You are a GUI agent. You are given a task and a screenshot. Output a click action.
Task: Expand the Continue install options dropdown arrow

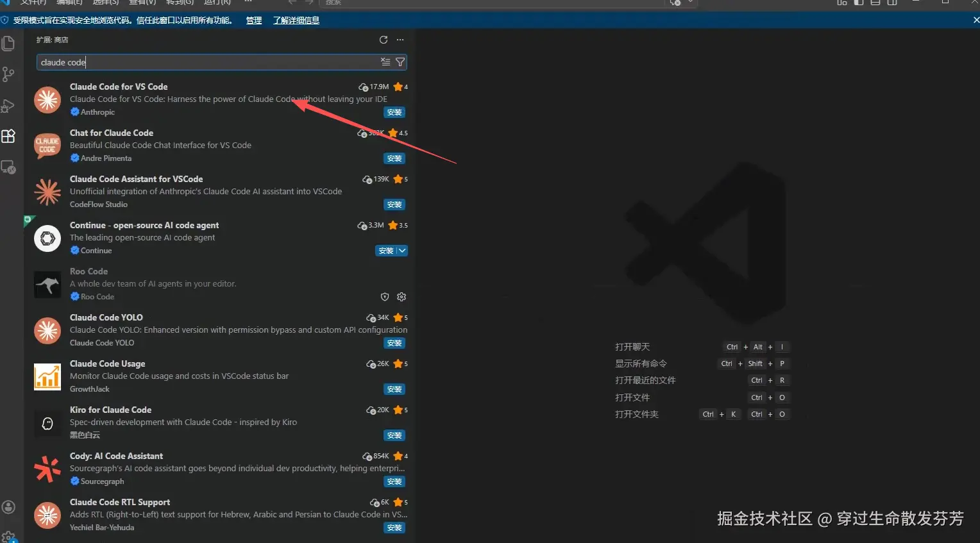[x=402, y=251]
